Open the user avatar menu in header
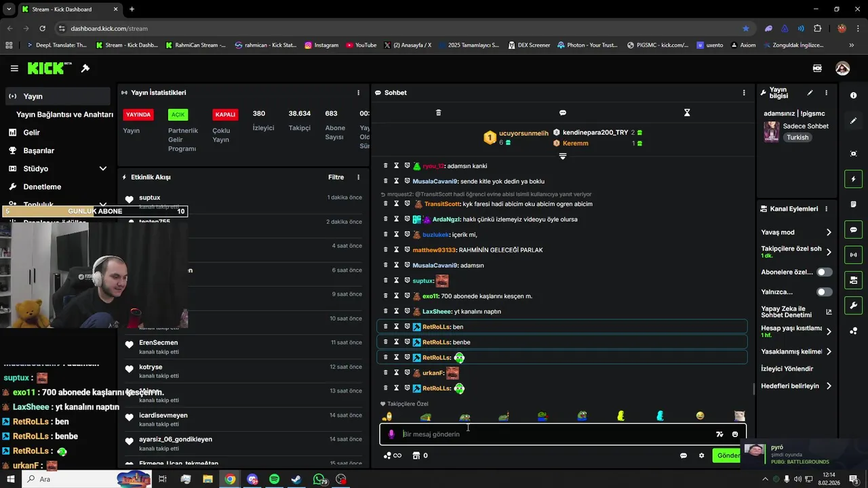 842,68
